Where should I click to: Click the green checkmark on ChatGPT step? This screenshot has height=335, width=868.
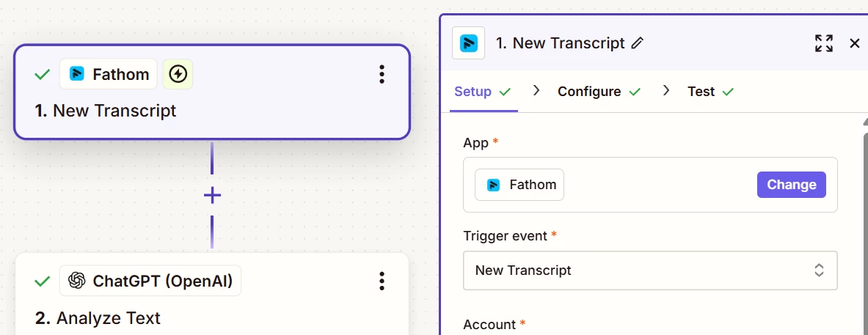coord(42,281)
